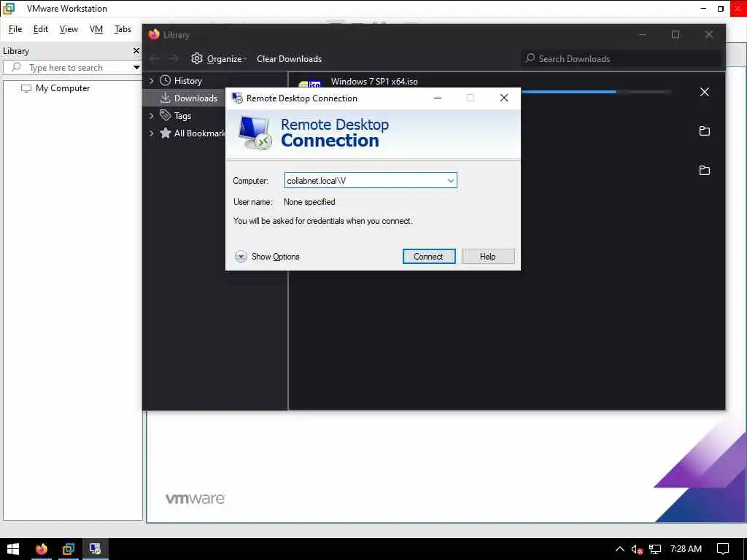The height and width of the screenshot is (560, 747).
Task: Open the Organize menu in Library window
Action: click(227, 58)
